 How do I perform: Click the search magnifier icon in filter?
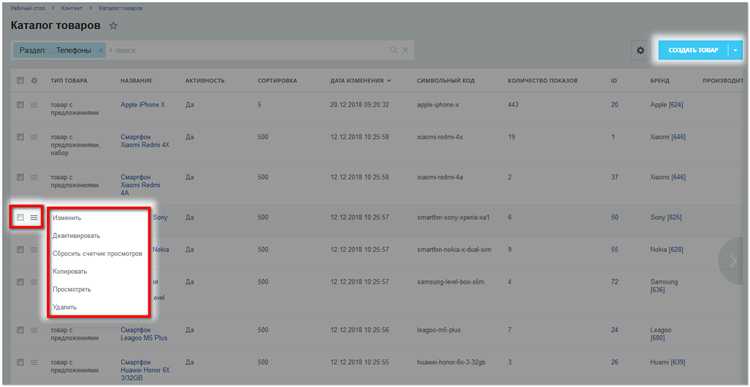pos(394,50)
